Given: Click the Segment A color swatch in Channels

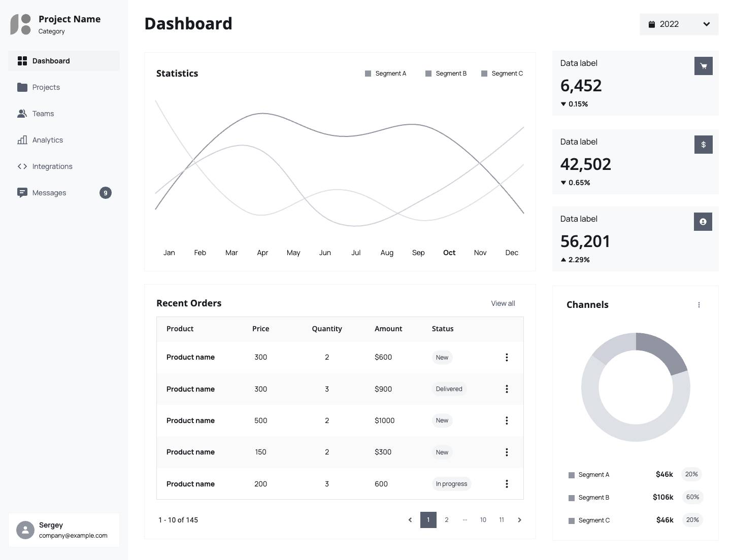Looking at the screenshot, I should (572, 475).
